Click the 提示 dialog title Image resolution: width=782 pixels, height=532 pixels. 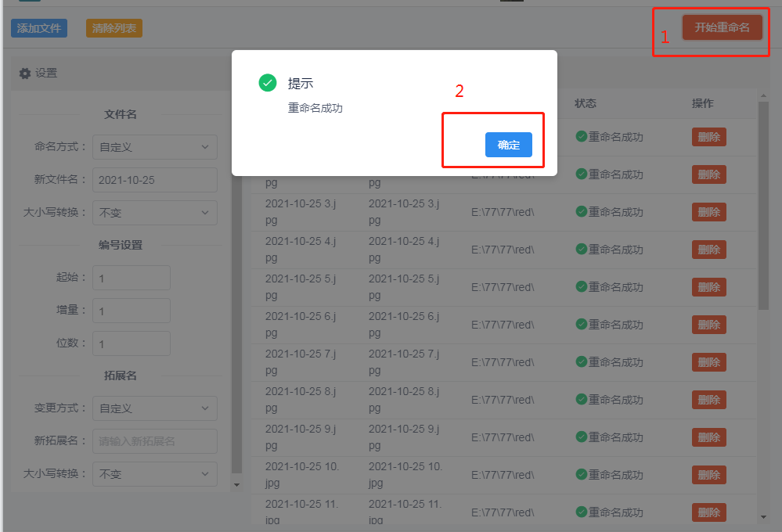coord(301,83)
